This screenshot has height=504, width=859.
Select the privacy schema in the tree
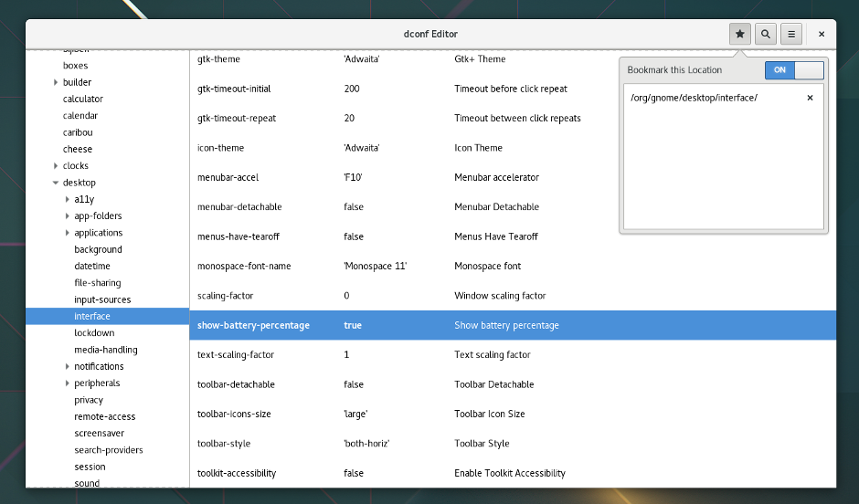point(89,400)
